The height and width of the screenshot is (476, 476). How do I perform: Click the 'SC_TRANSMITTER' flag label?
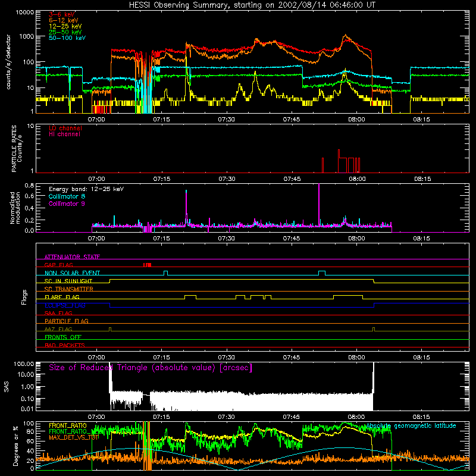[69, 289]
